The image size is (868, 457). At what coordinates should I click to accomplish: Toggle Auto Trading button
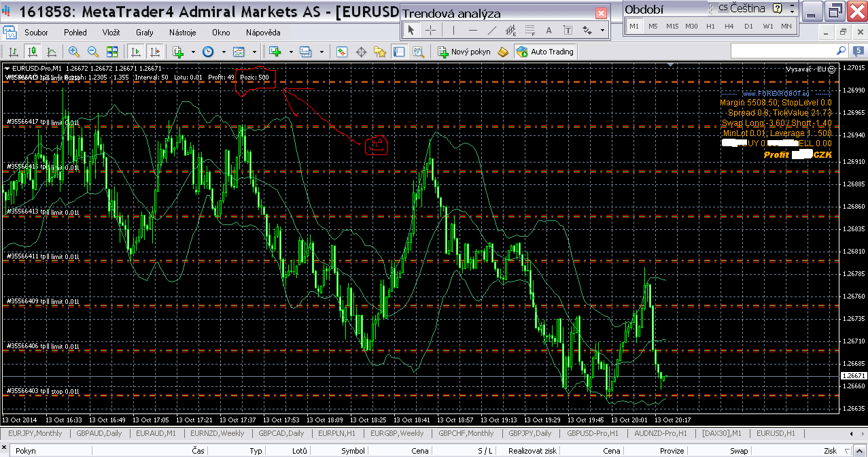click(x=545, y=52)
